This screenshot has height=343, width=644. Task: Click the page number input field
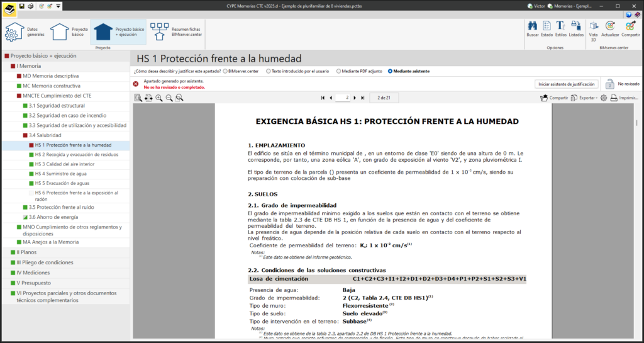(343, 98)
